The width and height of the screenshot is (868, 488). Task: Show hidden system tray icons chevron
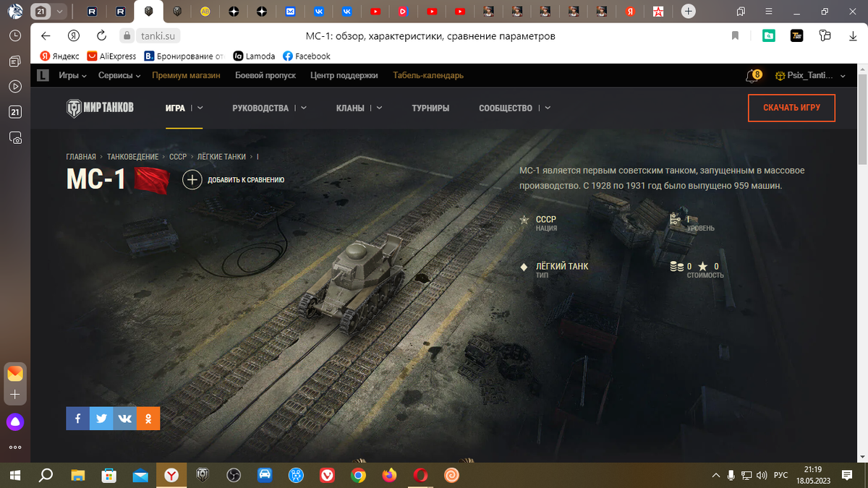pyautogui.click(x=715, y=475)
